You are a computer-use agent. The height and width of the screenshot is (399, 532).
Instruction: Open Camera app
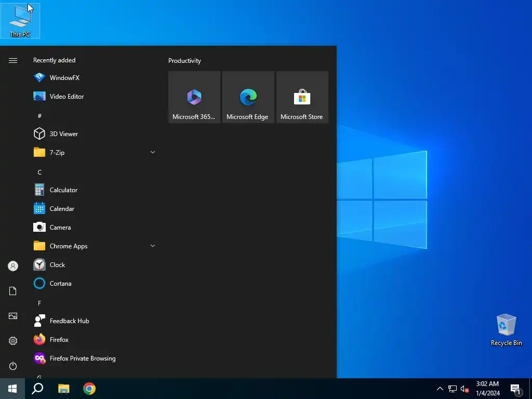coord(95,228)
